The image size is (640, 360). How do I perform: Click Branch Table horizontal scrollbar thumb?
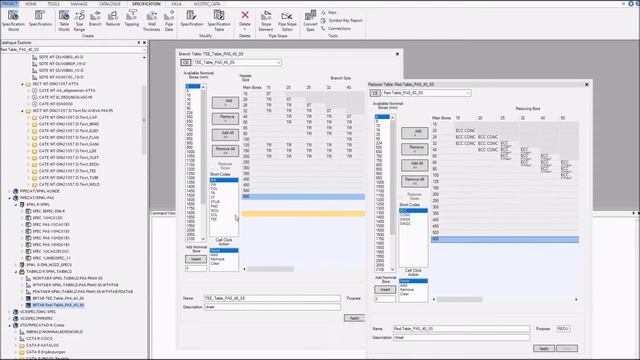click(270, 269)
